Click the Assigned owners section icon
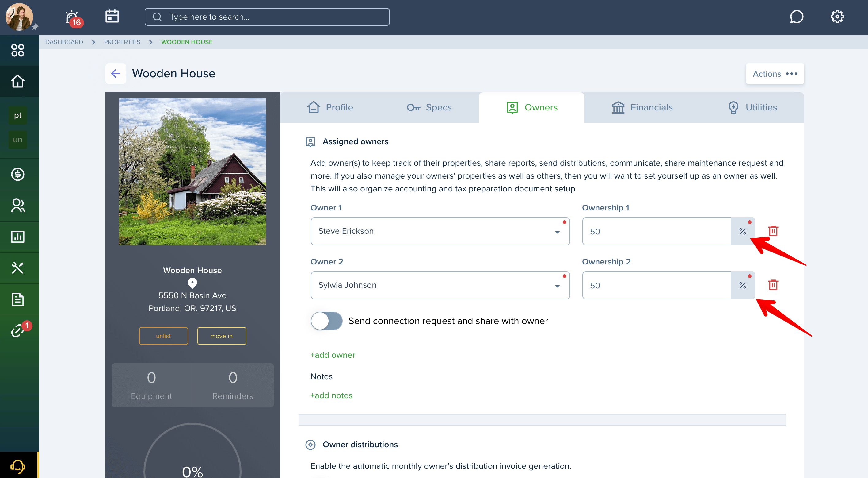The width and height of the screenshot is (868, 478). coord(310,142)
